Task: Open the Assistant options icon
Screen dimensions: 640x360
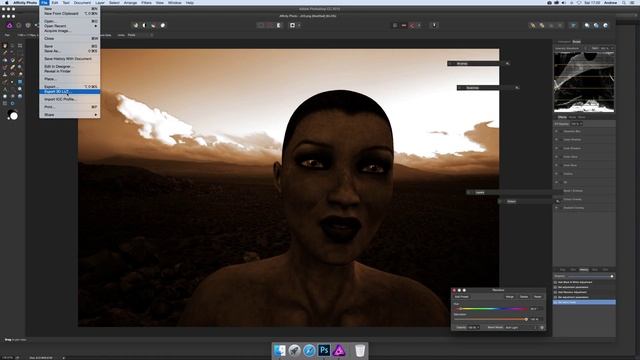Action: coord(434,25)
